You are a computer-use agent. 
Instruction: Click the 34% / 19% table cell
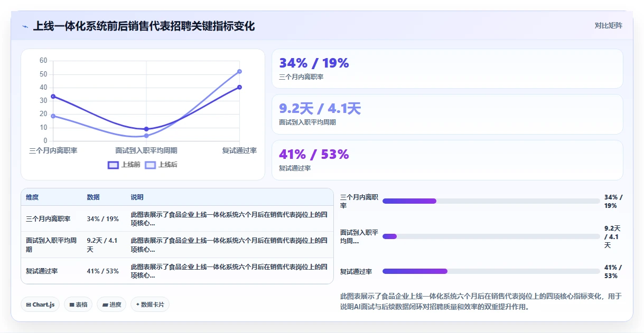tap(102, 218)
